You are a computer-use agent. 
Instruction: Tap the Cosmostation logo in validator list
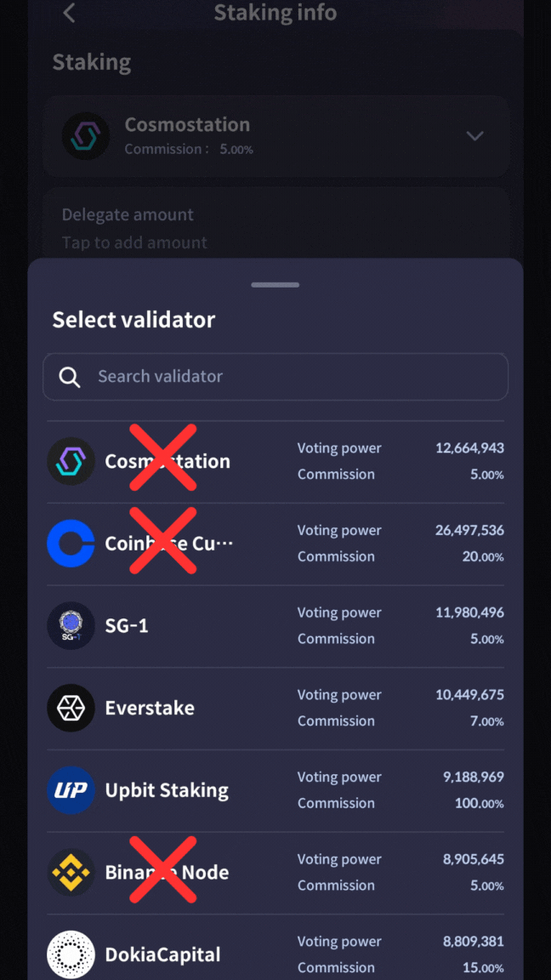point(71,461)
